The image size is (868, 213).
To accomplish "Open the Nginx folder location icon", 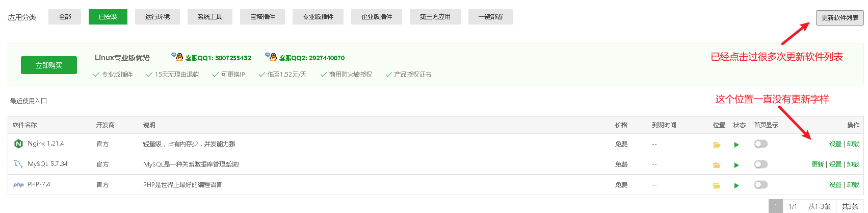I will [717, 145].
